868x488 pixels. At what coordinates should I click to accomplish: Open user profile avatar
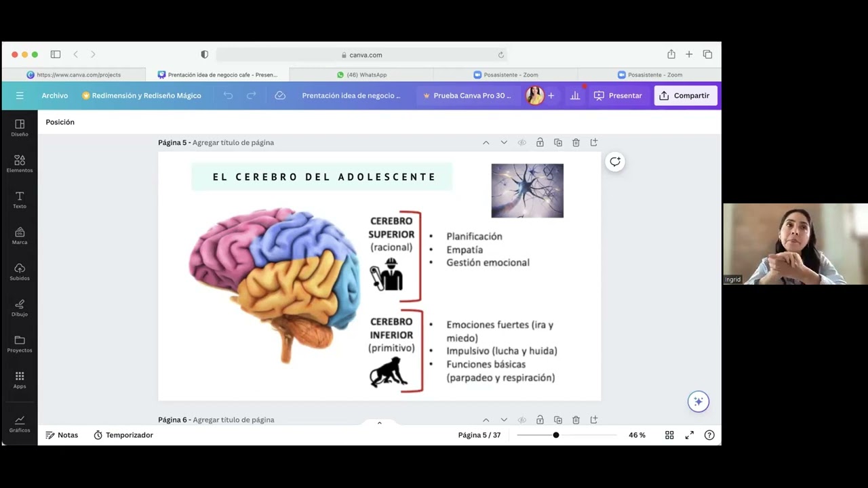[x=535, y=96]
